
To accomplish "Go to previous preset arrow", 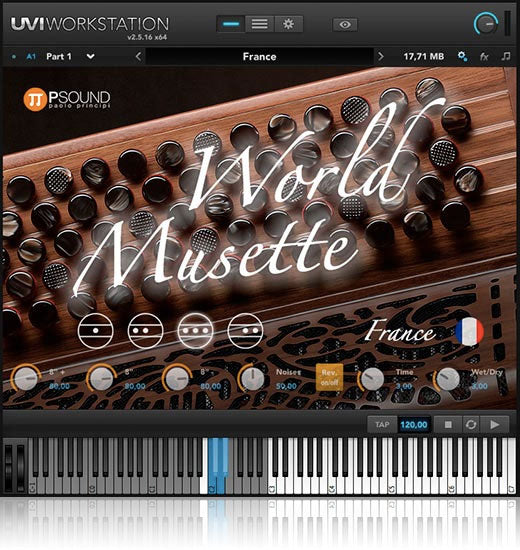I will coord(139,56).
